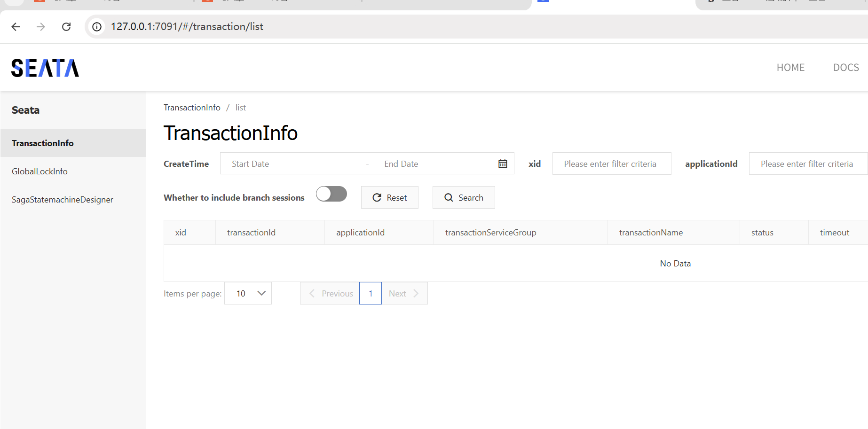
Task: Open the HOME nav link
Action: click(790, 68)
